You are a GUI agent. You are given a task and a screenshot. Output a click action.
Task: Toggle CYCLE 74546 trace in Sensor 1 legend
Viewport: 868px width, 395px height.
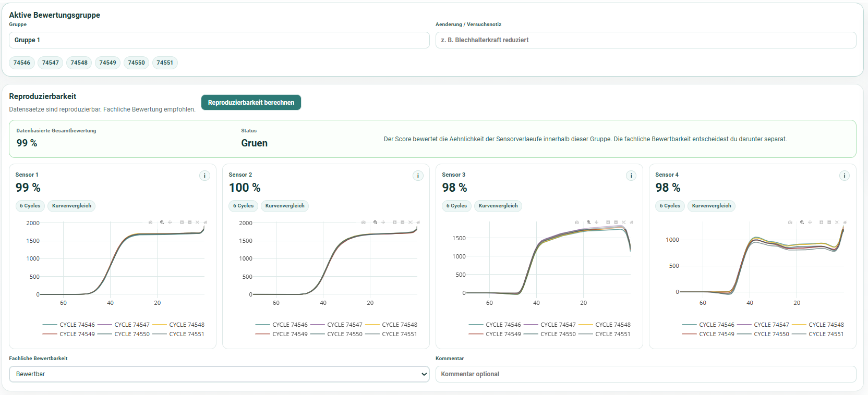(69, 325)
